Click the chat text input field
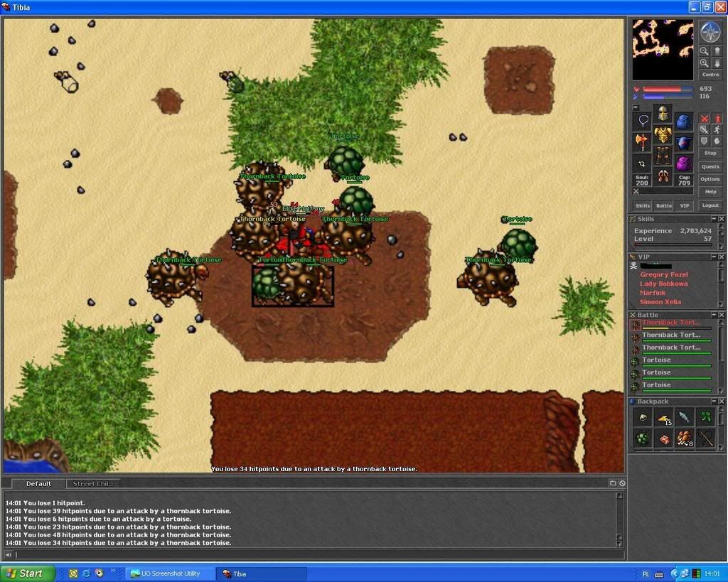Image resolution: width=728 pixels, height=582 pixels. click(x=318, y=554)
